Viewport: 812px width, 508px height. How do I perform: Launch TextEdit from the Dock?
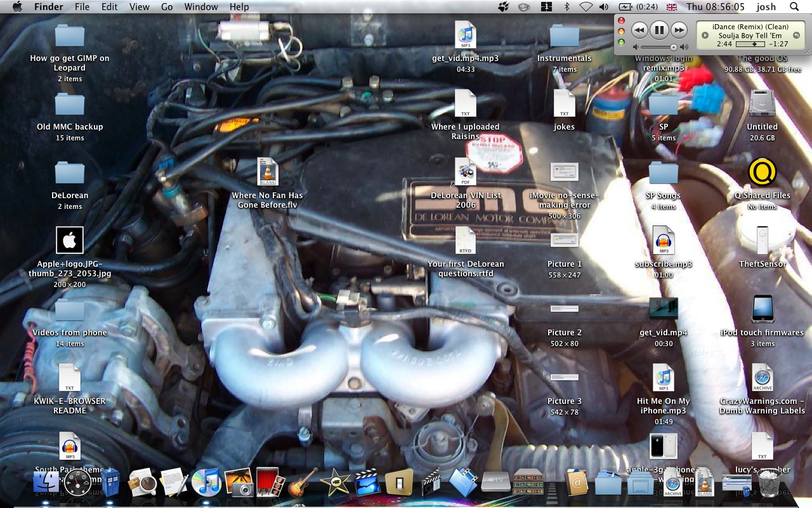tap(174, 484)
